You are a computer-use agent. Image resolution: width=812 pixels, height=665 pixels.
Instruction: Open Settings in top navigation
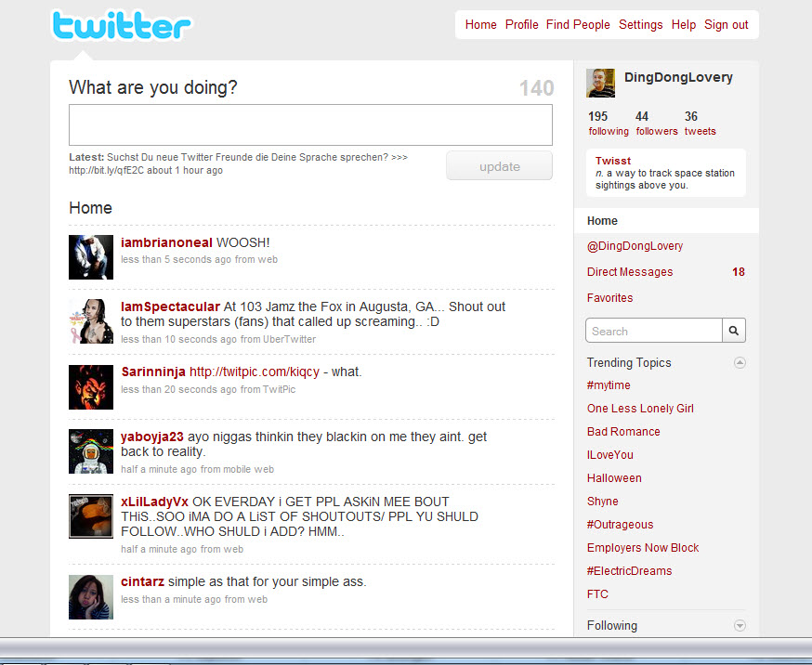point(641,24)
